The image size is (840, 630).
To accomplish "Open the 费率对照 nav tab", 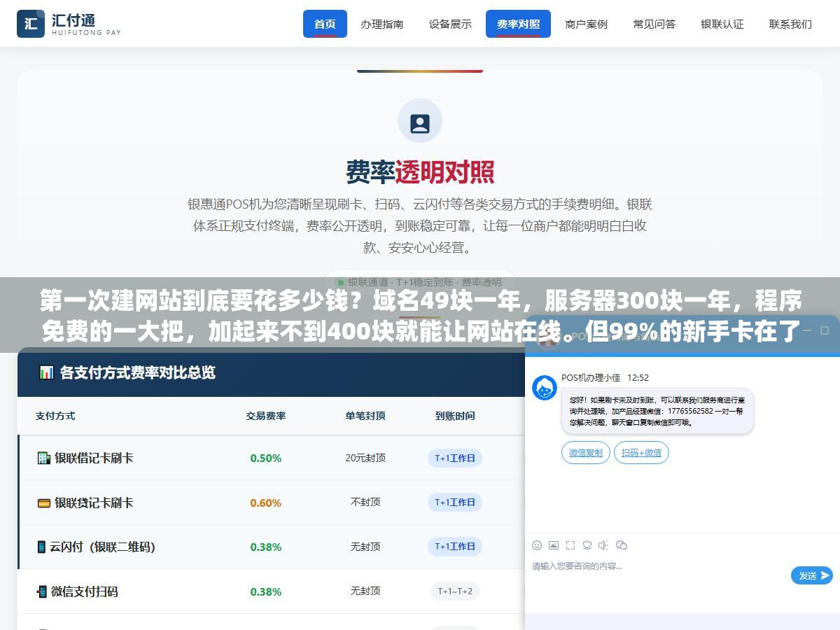I will [x=518, y=24].
